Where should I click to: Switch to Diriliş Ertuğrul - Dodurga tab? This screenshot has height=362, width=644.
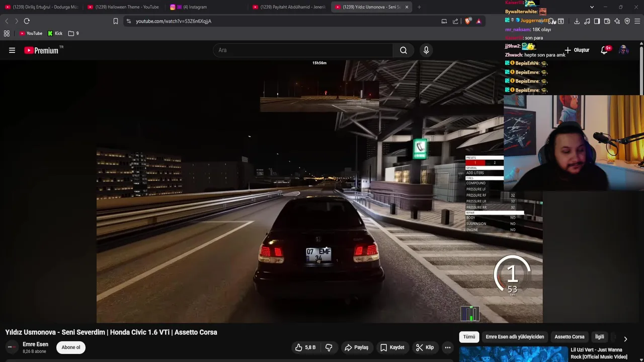pos(41,7)
